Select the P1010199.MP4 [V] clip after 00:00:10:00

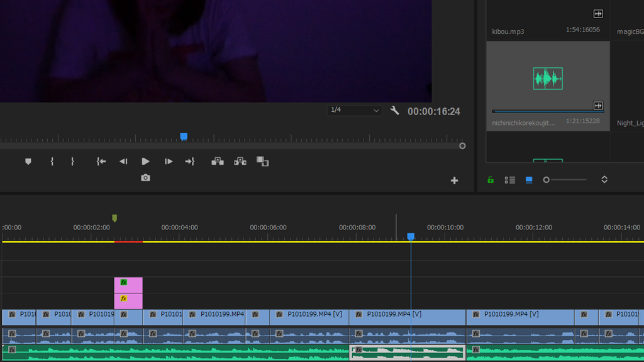tap(520, 317)
